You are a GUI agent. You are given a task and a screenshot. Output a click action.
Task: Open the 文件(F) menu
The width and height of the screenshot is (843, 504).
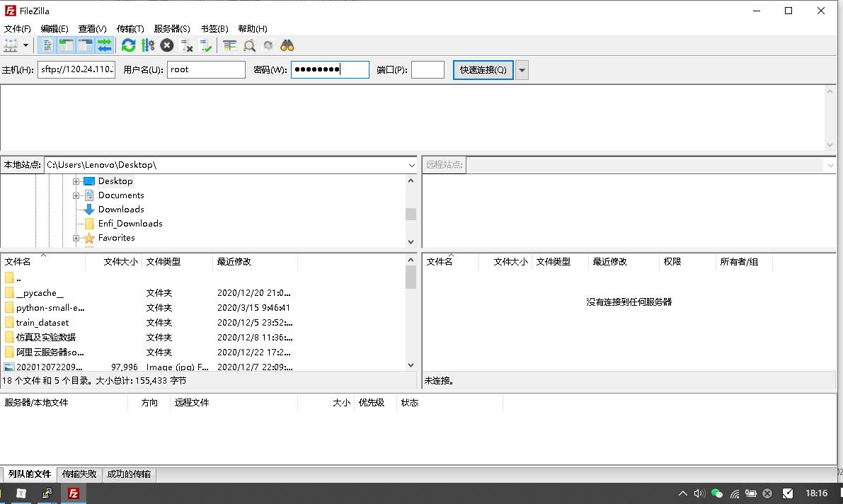click(x=17, y=28)
